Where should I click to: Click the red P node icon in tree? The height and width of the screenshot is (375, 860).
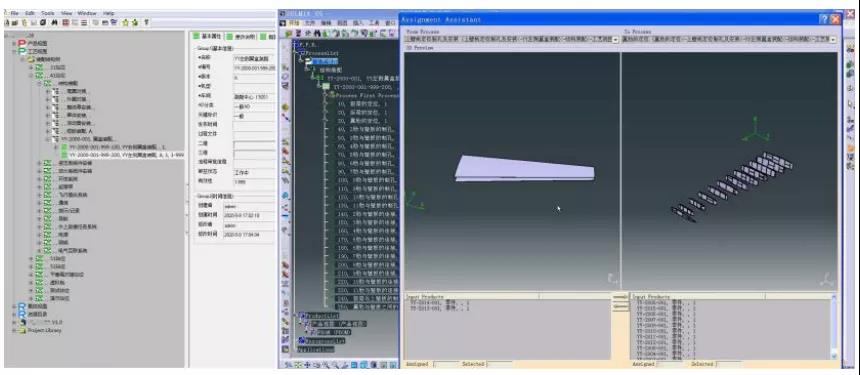coord(22,43)
